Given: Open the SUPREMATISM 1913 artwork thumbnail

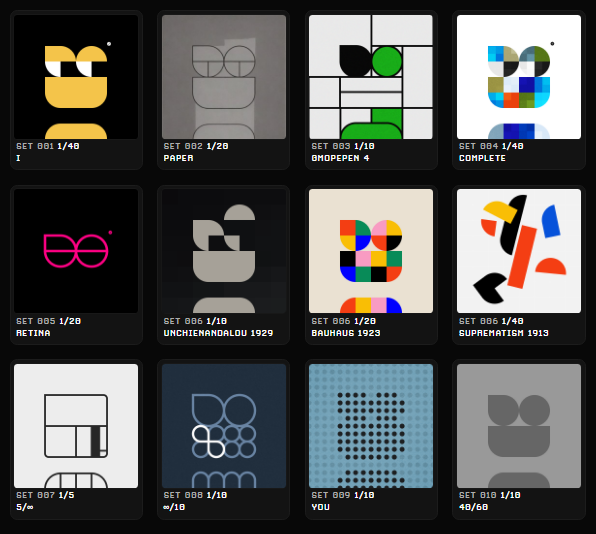Looking at the screenshot, I should click(519, 251).
